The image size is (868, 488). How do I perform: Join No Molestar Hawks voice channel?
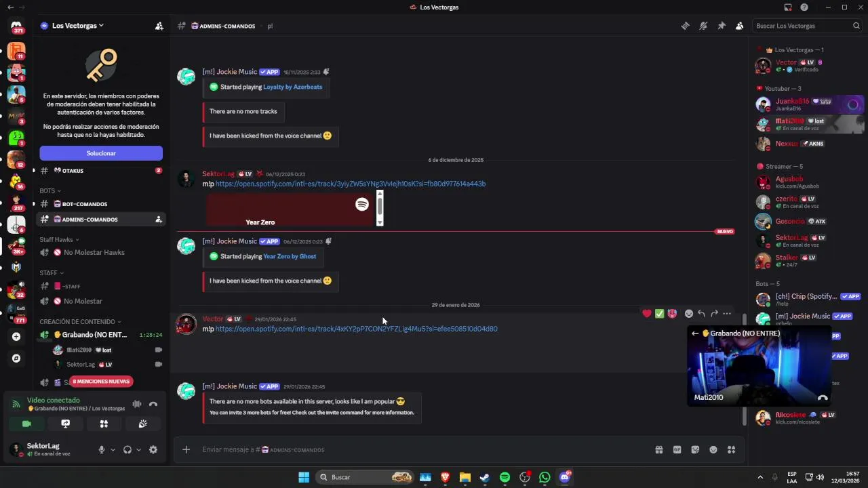coord(101,252)
